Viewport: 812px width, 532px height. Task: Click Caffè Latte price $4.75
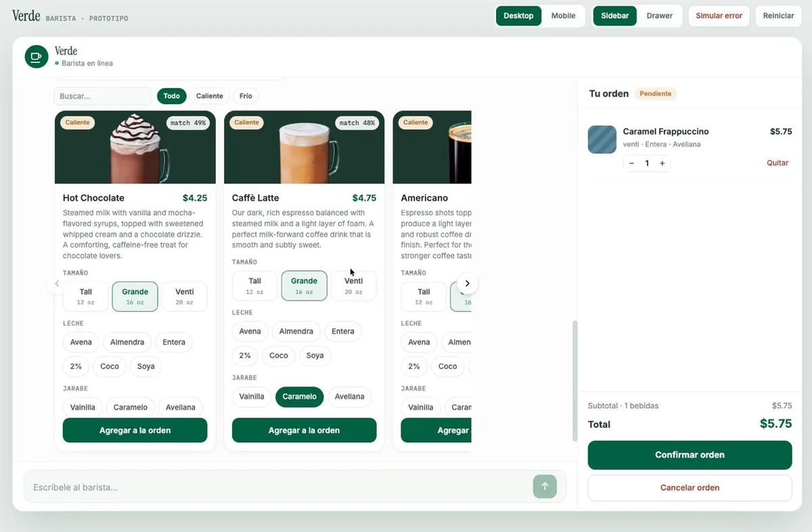click(x=364, y=198)
